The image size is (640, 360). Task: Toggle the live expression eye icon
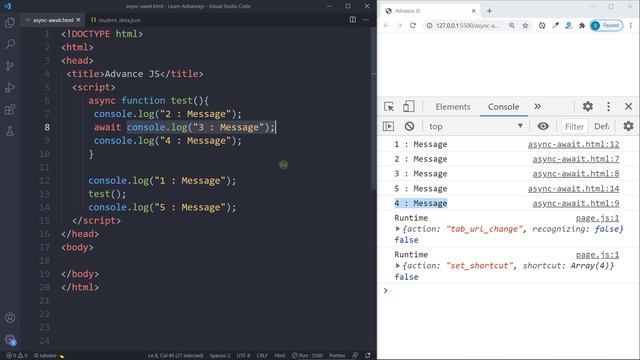point(543,126)
